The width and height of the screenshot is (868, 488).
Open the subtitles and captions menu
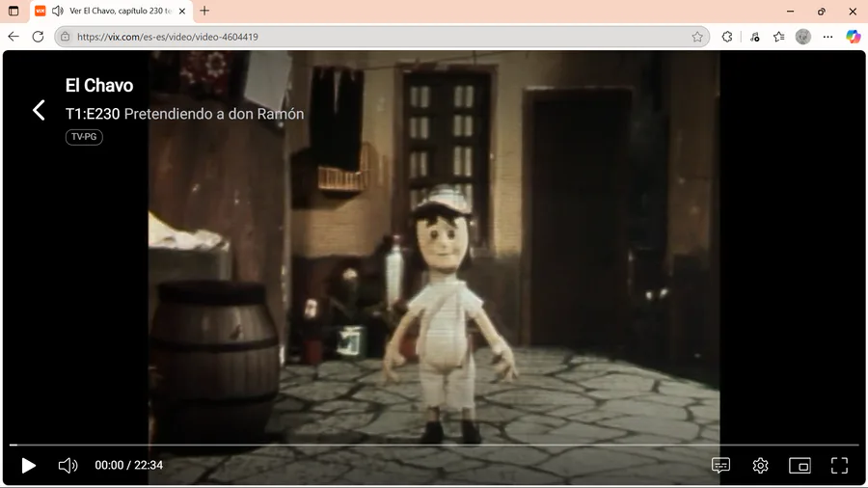click(x=720, y=465)
